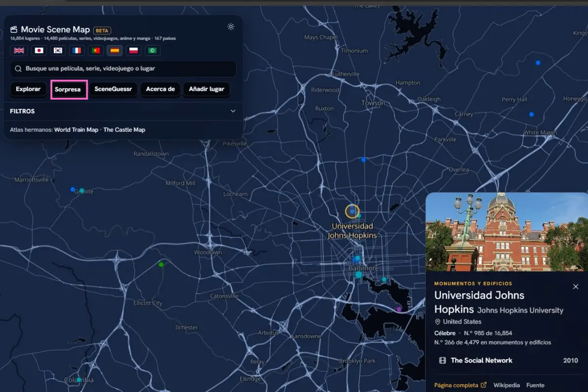Open The Castle Map link
This screenshot has width=588, height=392.
[x=124, y=130]
